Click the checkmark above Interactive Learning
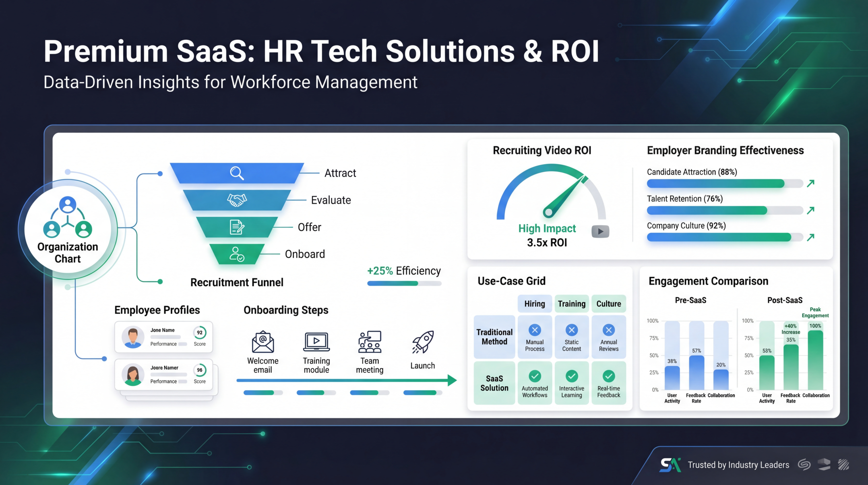Image resolution: width=868 pixels, height=485 pixels. (x=572, y=376)
